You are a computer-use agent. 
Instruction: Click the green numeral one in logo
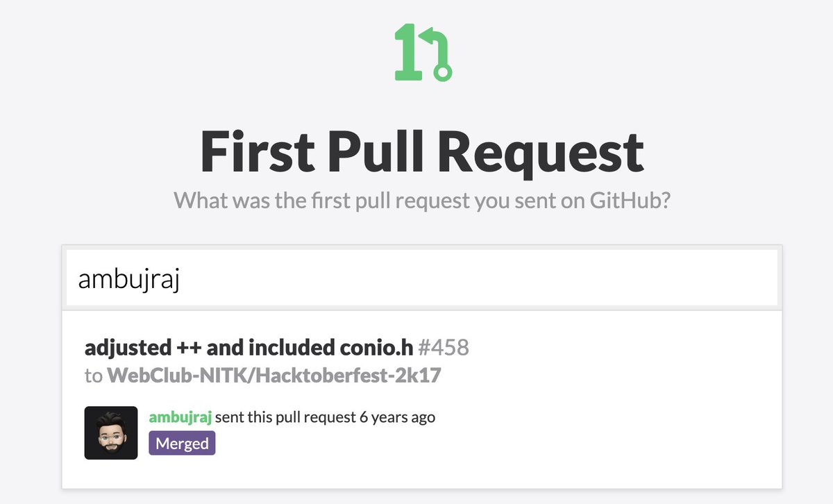(x=407, y=51)
